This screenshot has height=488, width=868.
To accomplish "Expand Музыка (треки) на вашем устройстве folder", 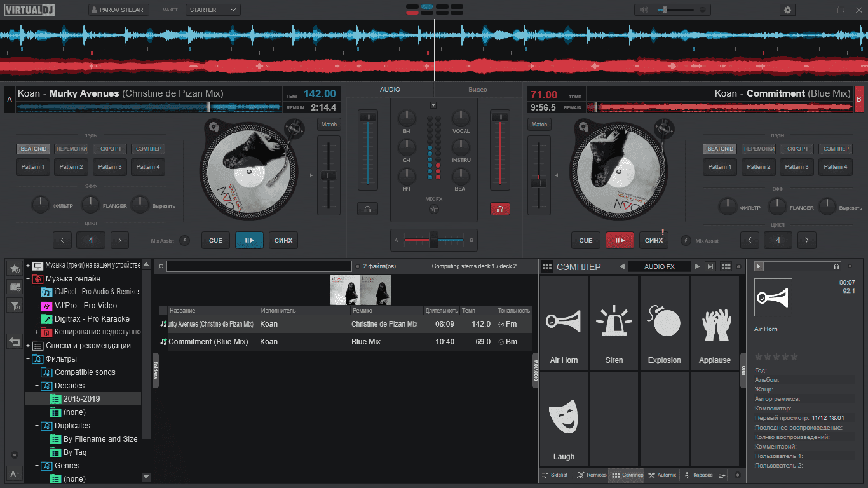I will tap(28, 265).
